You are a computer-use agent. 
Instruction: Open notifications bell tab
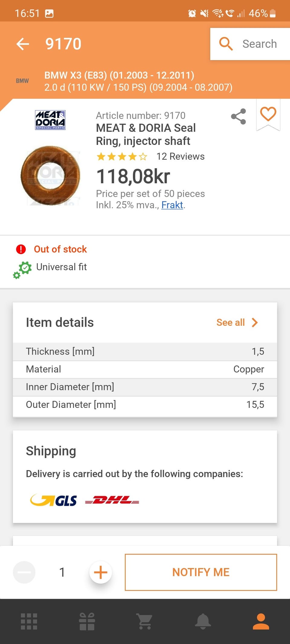[203, 621]
